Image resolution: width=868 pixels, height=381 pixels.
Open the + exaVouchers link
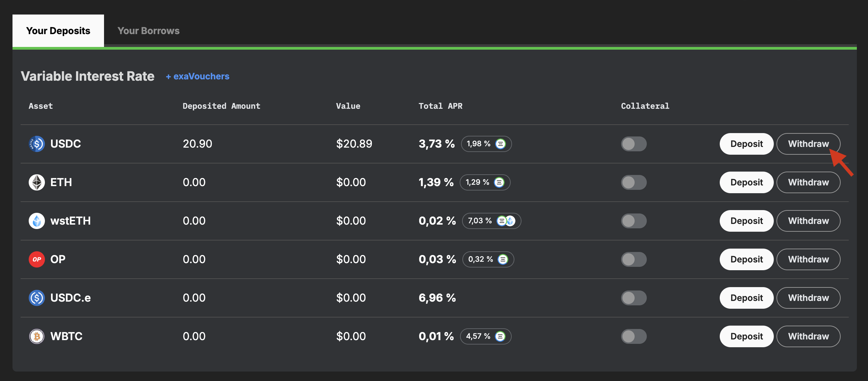click(198, 76)
